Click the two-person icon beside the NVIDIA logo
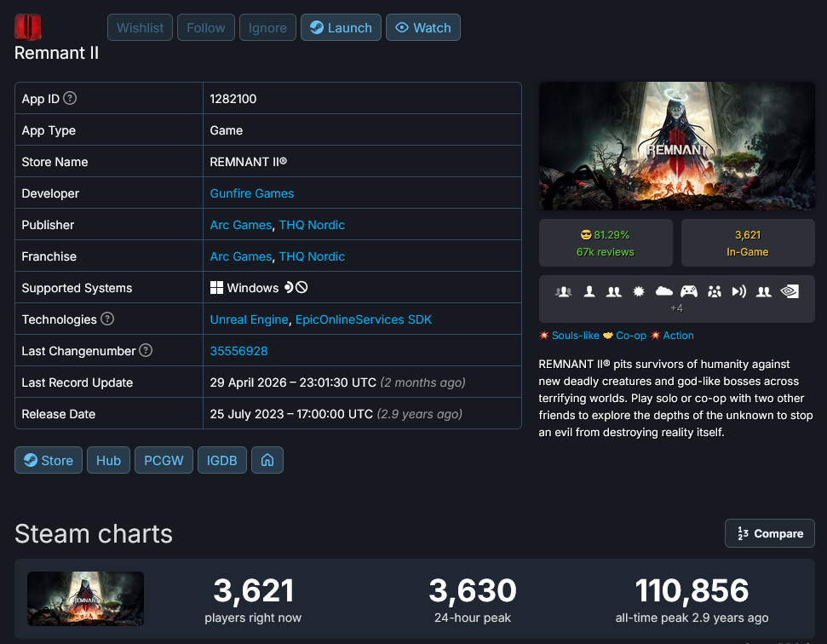Viewport: 827px width, 644px height. (764, 291)
